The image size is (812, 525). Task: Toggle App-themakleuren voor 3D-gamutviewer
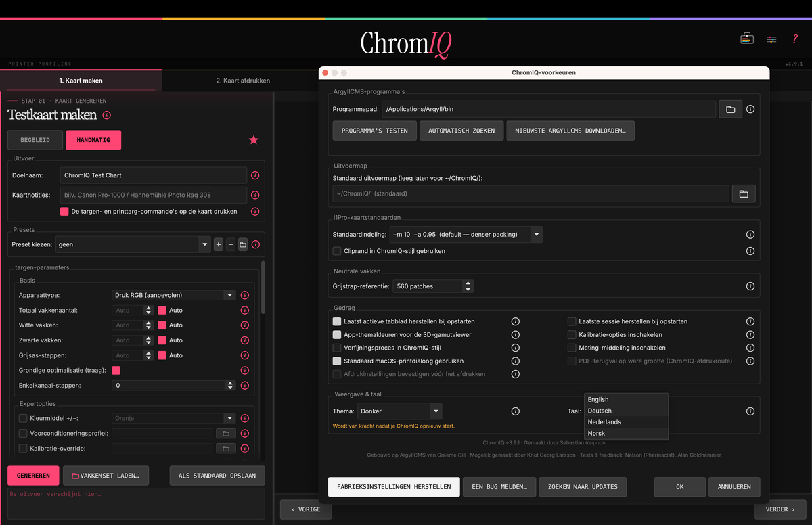tap(337, 334)
